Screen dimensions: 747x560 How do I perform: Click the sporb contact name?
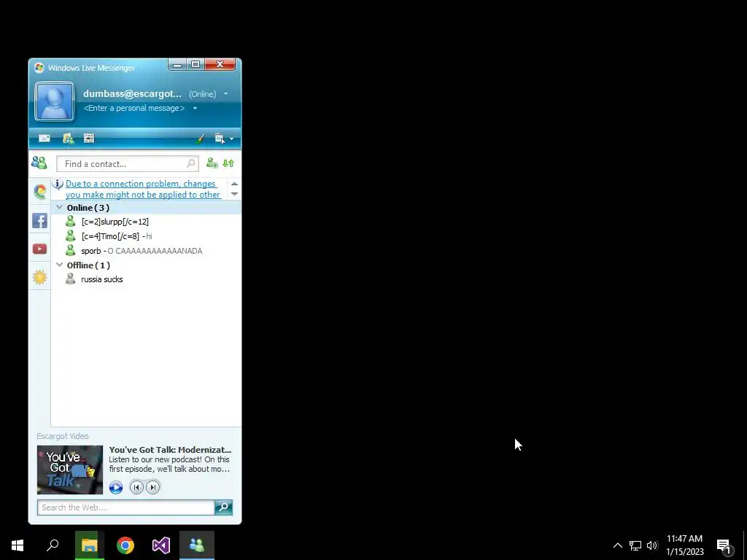tap(91, 251)
